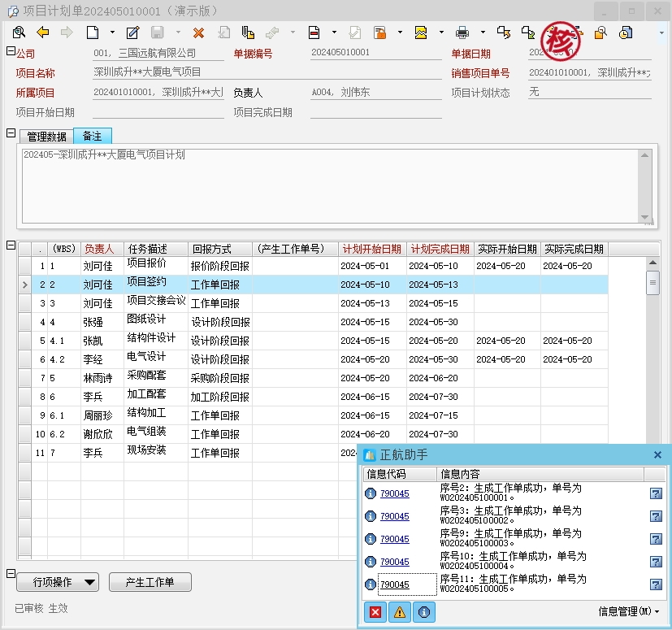Click the printer icon
Screen dimensions: 672x630
(x=462, y=33)
